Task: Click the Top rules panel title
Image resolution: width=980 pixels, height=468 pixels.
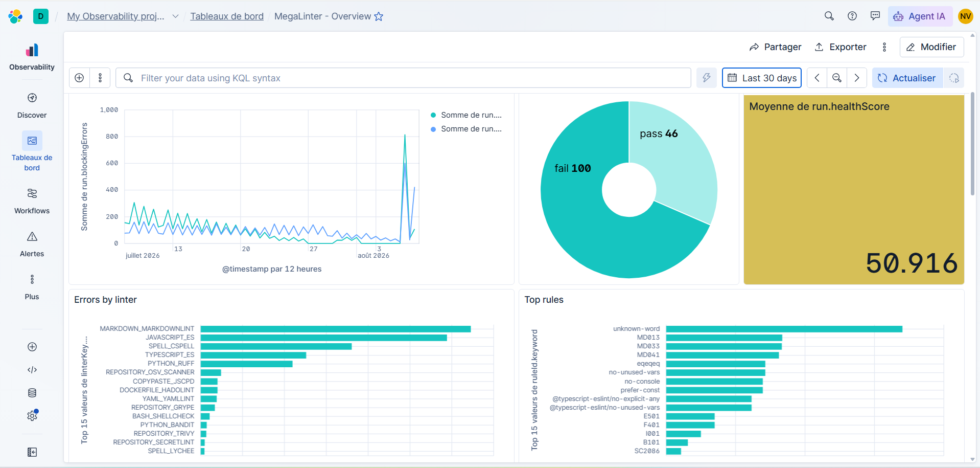Action: pyautogui.click(x=544, y=300)
